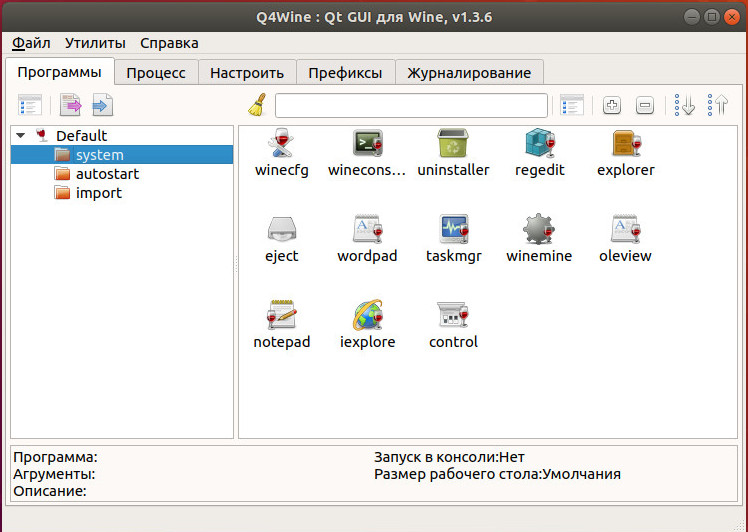
Task: Click the minus zoom-out icon
Action: click(x=644, y=105)
